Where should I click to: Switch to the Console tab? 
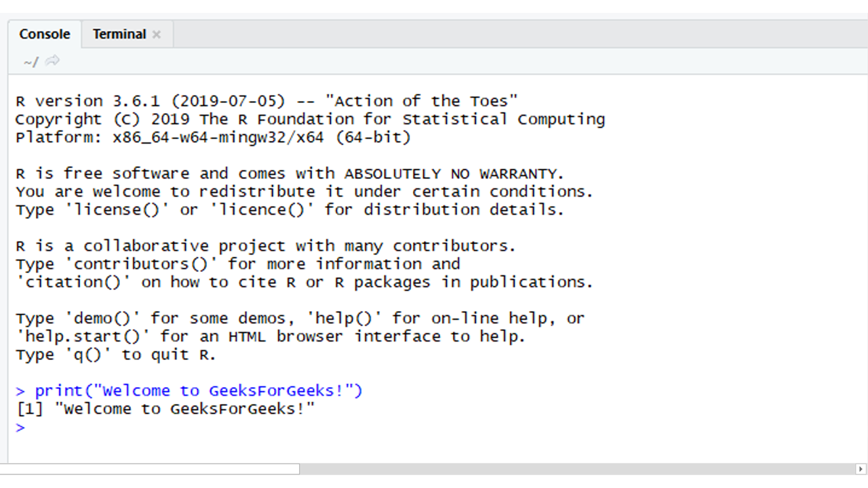[x=45, y=35]
